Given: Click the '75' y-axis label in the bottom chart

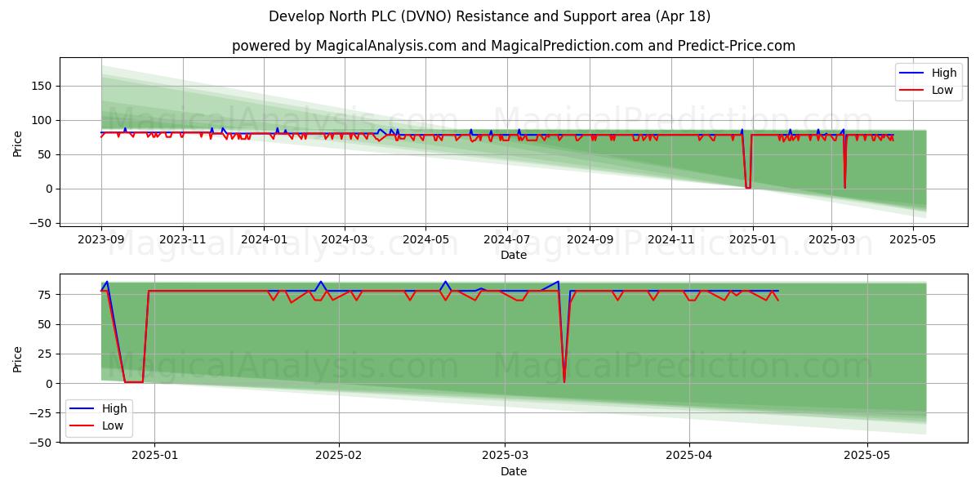Looking at the screenshot, I should (x=47, y=295).
